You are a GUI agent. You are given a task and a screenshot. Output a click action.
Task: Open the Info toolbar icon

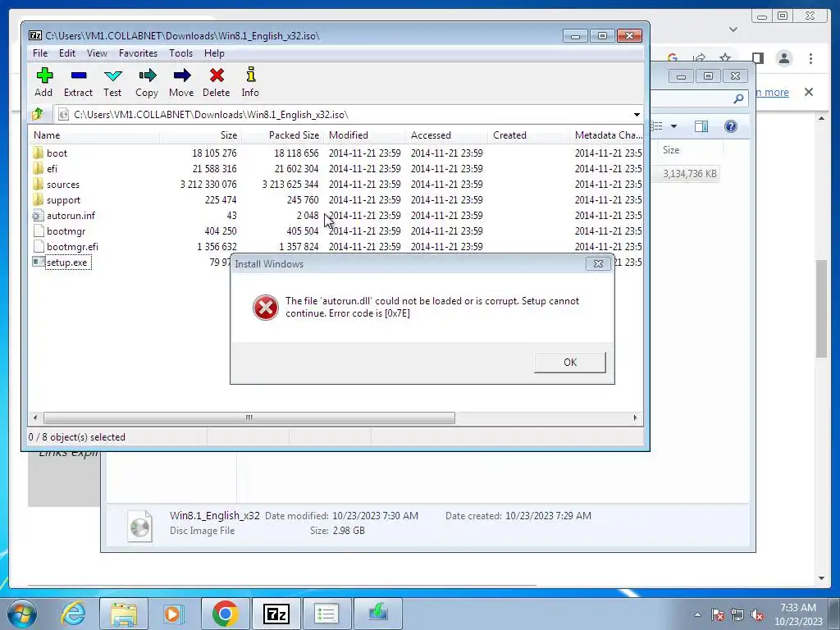[250, 75]
